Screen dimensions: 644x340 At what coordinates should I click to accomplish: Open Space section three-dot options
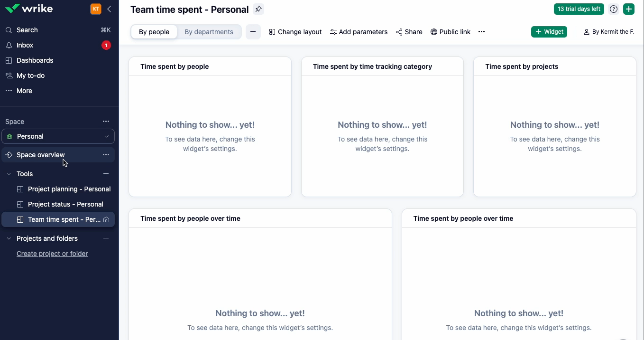106,122
